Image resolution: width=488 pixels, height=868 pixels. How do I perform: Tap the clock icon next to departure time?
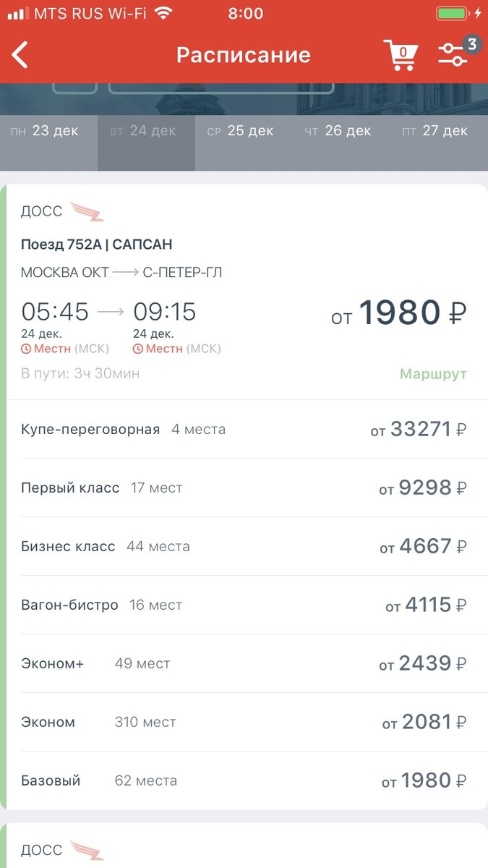pos(25,348)
